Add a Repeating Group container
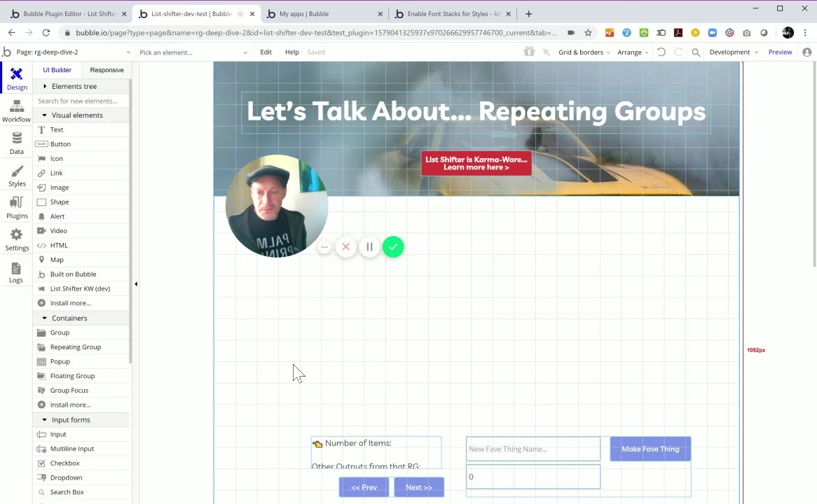The height and width of the screenshot is (504, 817). click(81, 347)
